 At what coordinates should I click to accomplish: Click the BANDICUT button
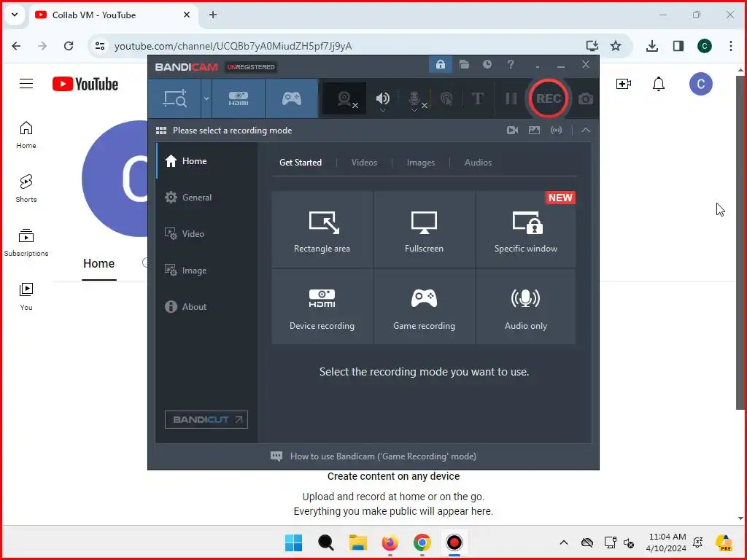[206, 419]
